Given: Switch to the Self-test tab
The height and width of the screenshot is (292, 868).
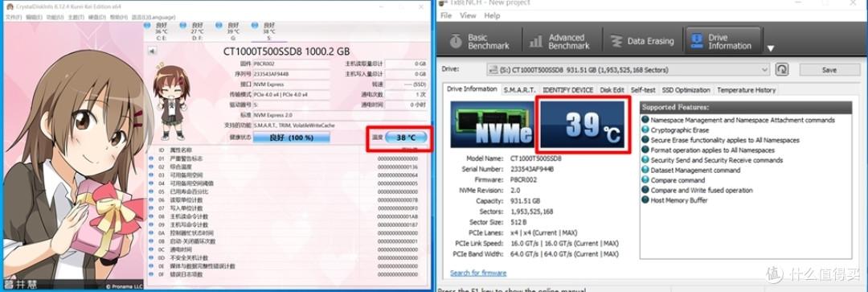Looking at the screenshot, I should (x=643, y=90).
